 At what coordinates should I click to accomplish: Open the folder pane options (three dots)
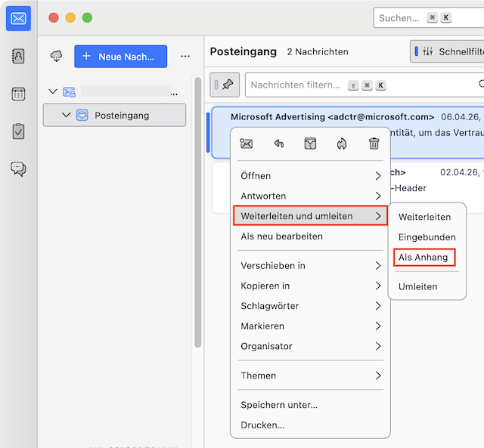tap(185, 57)
